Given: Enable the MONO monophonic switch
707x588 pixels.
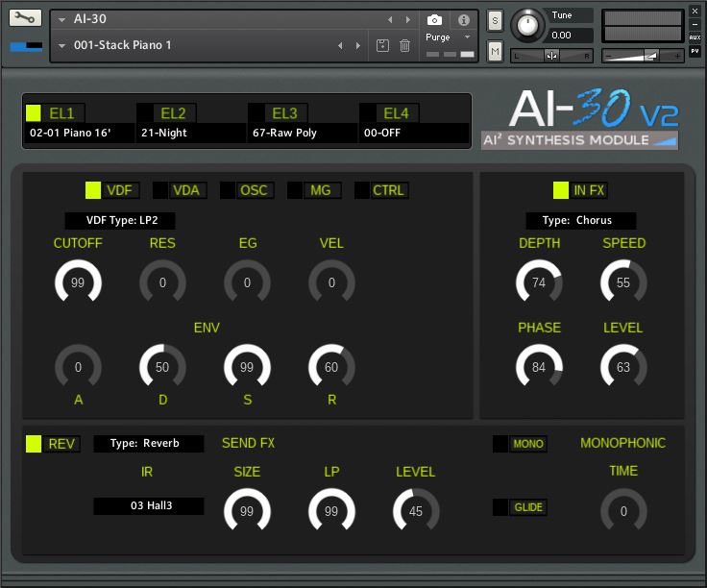Looking at the screenshot, I should [520, 444].
